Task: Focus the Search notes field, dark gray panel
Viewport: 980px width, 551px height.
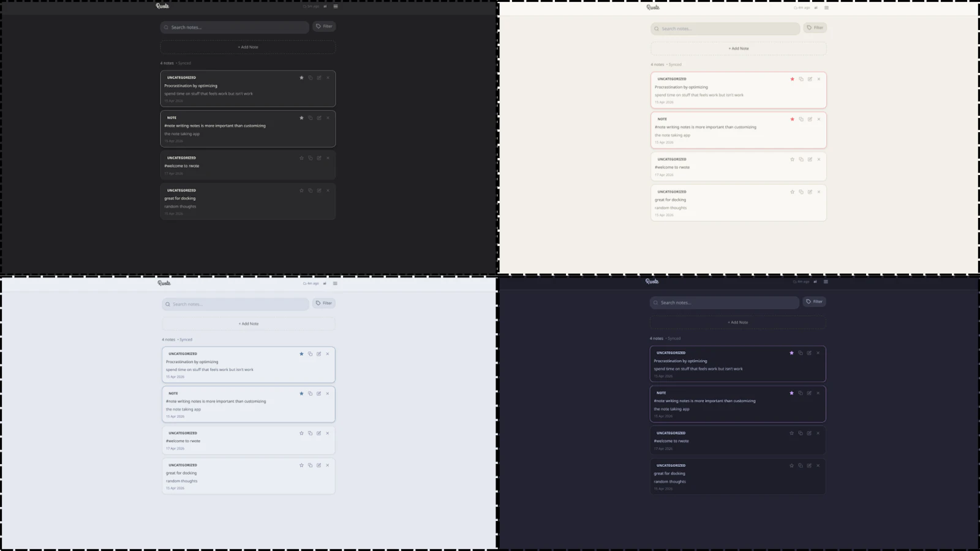Action: click(235, 28)
